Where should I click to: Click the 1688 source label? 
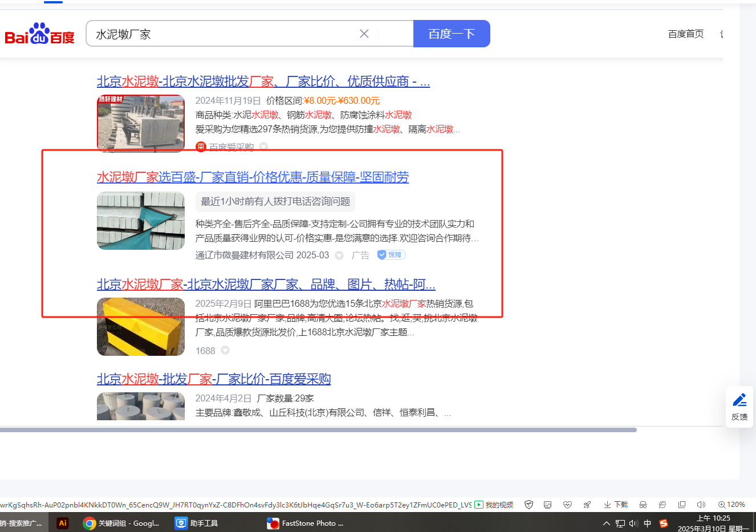coord(205,351)
